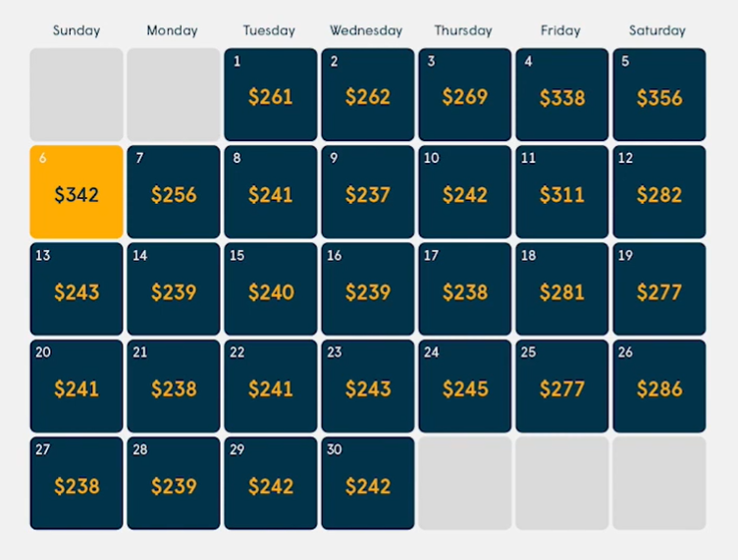
Task: Choose the 4th at $338
Action: coord(562,94)
